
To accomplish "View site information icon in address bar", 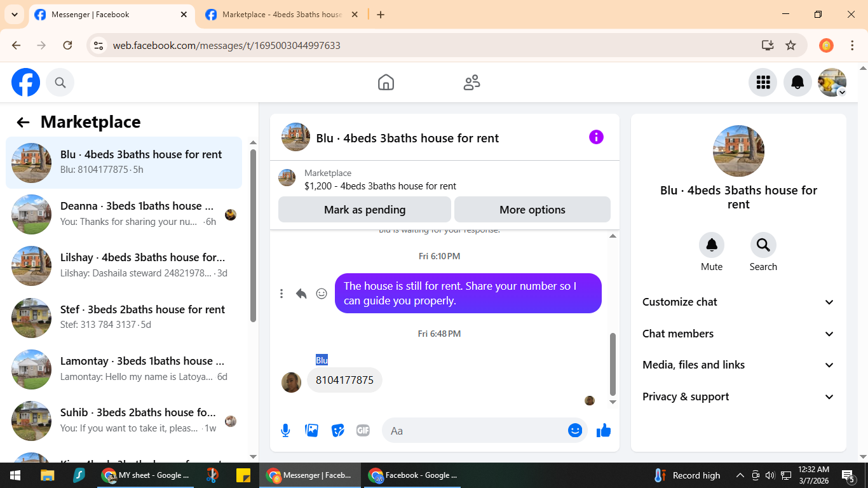I will [98, 45].
